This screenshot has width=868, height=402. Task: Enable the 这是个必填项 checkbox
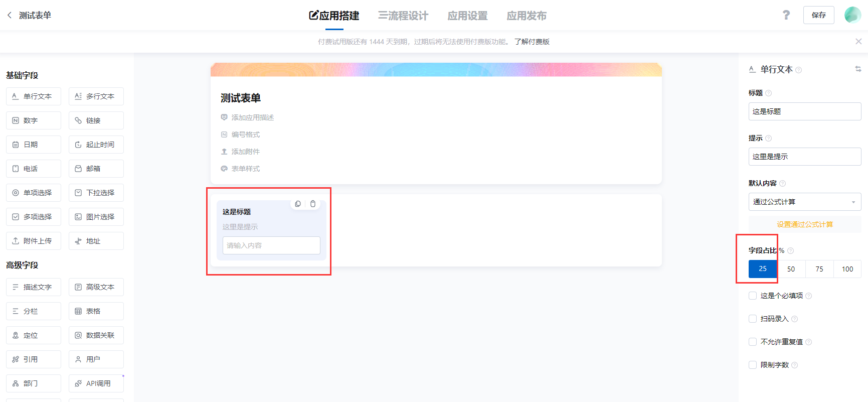pyautogui.click(x=753, y=296)
